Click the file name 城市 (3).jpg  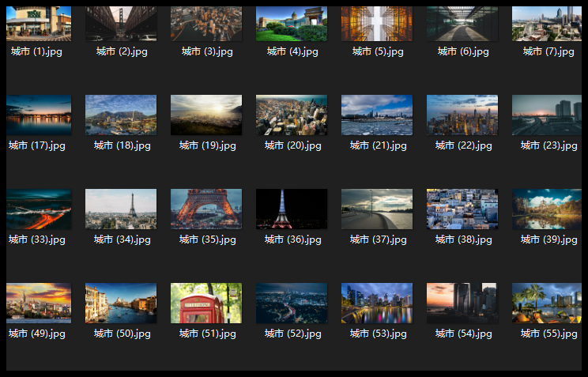207,51
